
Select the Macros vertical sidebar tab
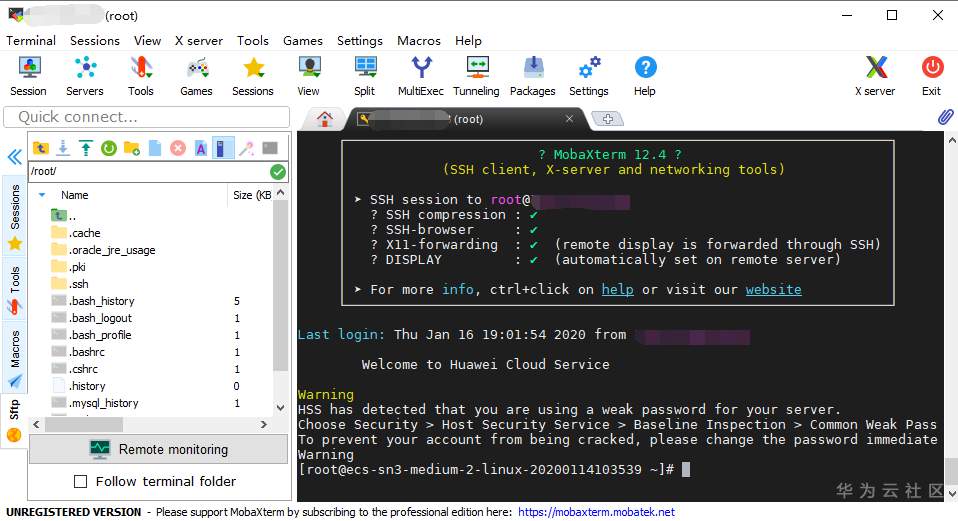(15, 359)
